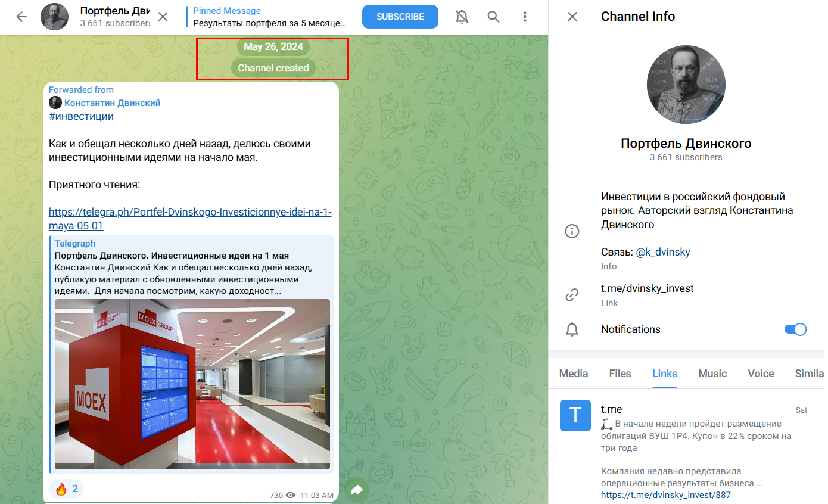Click the 'Channel Info' panel heading
Viewport: 828px width, 504px height.
(x=638, y=17)
